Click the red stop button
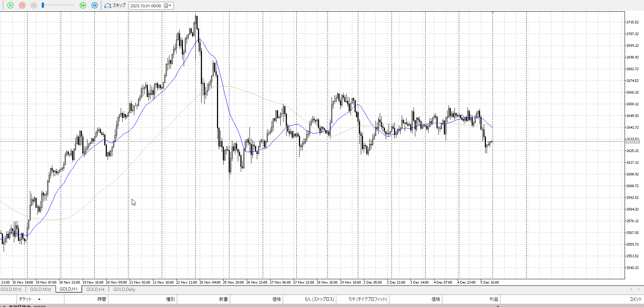Viewport: 644px width, 307px height. pyautogui.click(x=22, y=5)
